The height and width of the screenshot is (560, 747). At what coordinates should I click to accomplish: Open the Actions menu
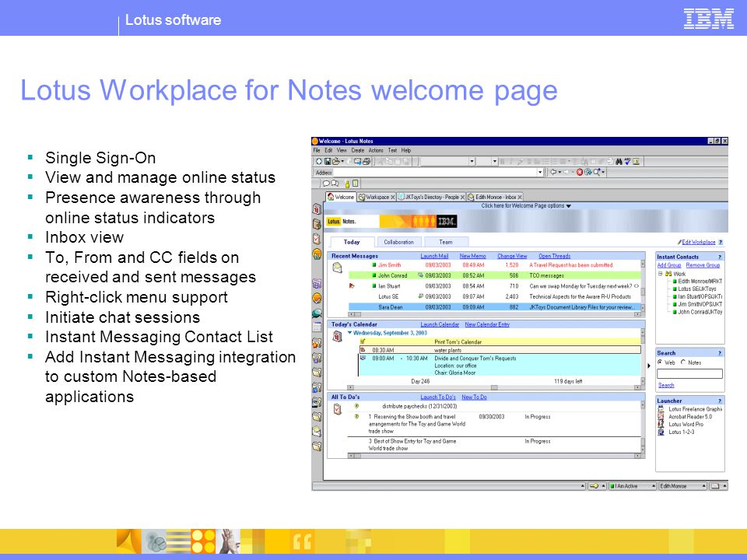(376, 150)
